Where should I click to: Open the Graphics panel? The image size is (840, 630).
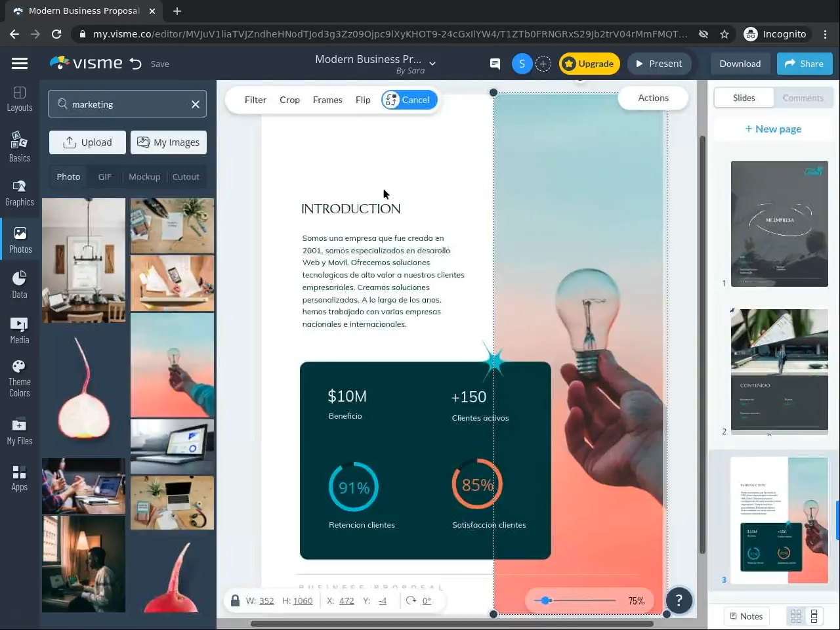pyautogui.click(x=20, y=194)
